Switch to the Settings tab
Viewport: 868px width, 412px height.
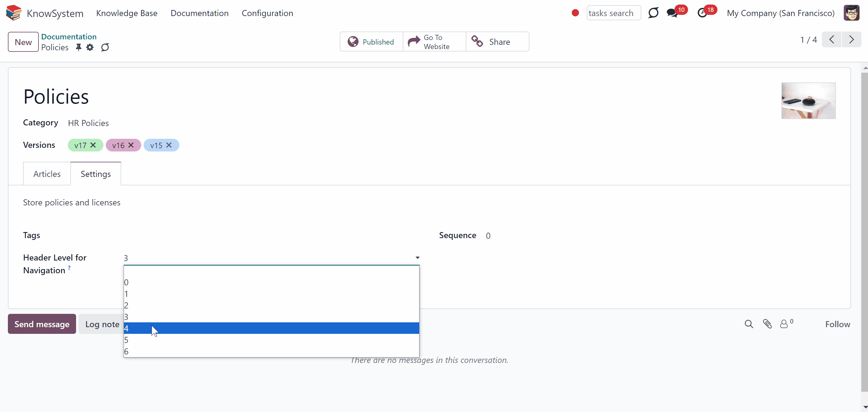click(96, 174)
